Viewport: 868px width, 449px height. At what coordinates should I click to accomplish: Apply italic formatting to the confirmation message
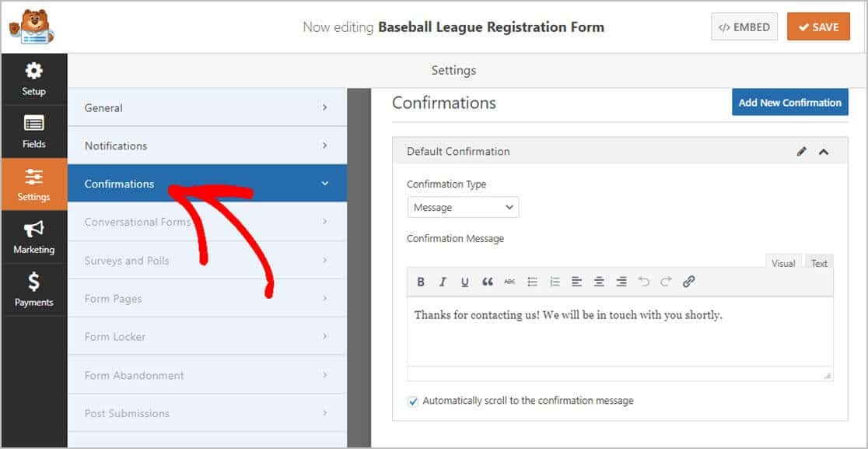pos(443,282)
